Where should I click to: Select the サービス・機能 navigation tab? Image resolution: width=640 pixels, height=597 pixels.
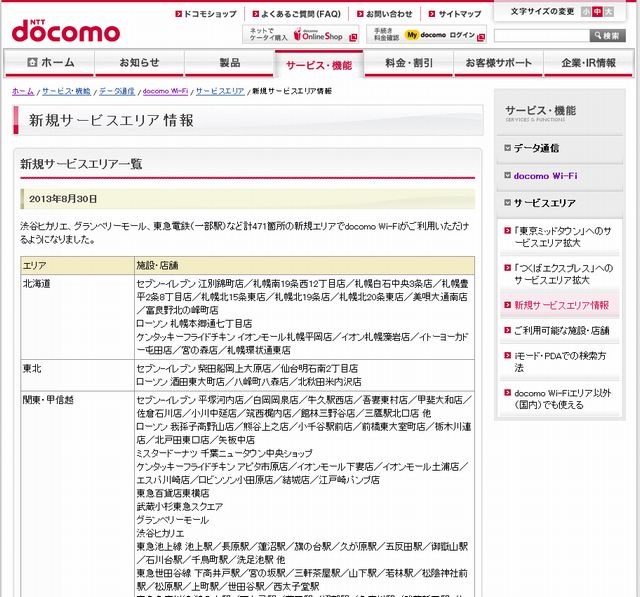coord(319,64)
